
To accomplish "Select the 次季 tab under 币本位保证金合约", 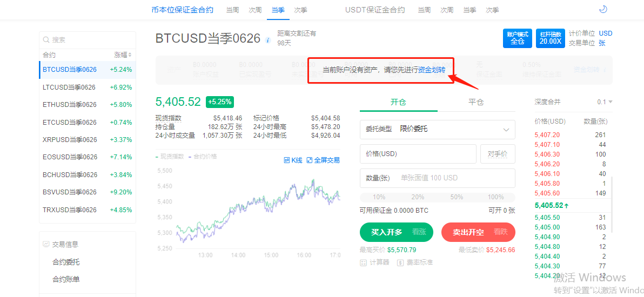I will coord(301,10).
